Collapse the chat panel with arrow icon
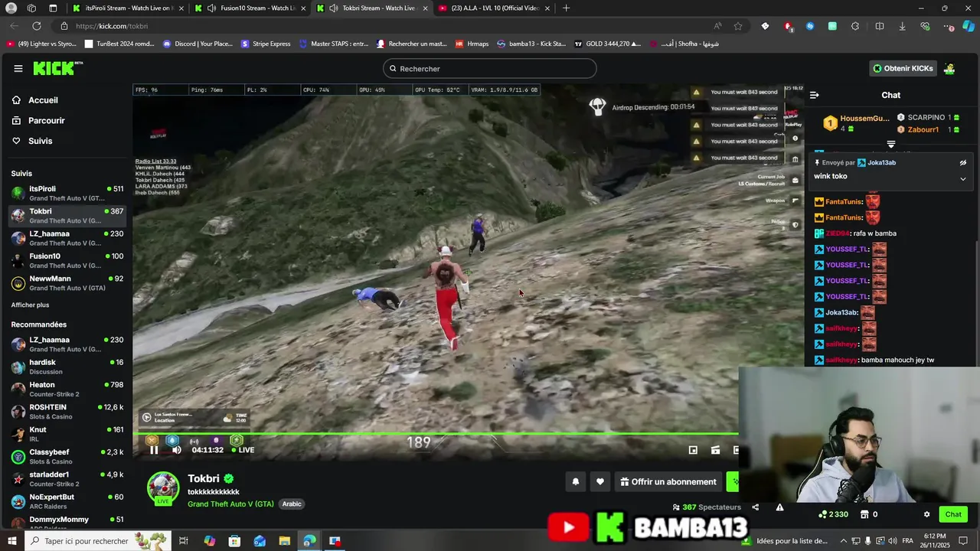This screenshot has height=551, width=980. click(x=815, y=95)
